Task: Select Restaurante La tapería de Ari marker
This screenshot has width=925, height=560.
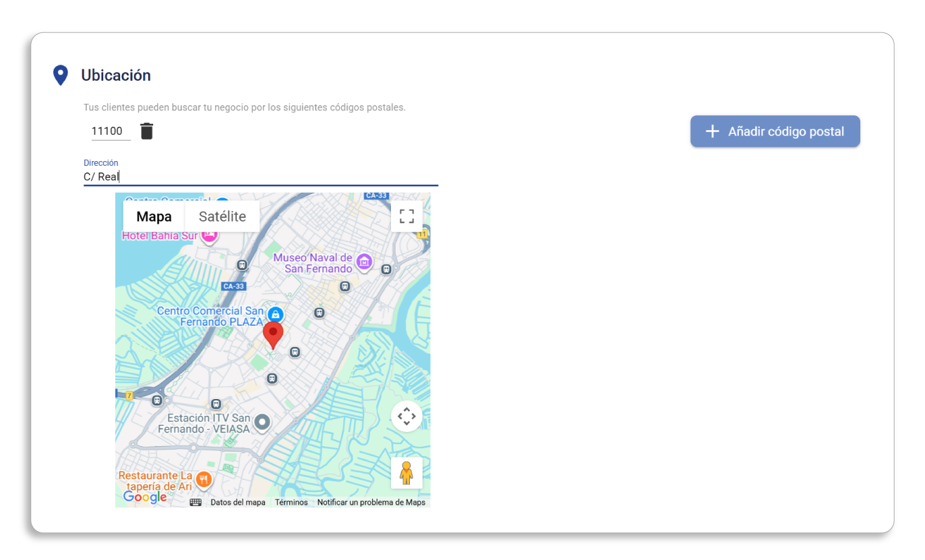Action: click(204, 480)
